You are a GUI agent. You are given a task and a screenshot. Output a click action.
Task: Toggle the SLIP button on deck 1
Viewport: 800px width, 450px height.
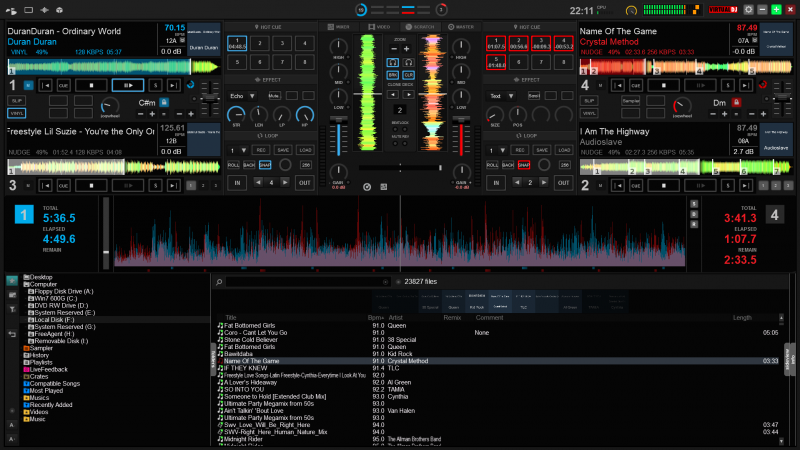click(16, 101)
